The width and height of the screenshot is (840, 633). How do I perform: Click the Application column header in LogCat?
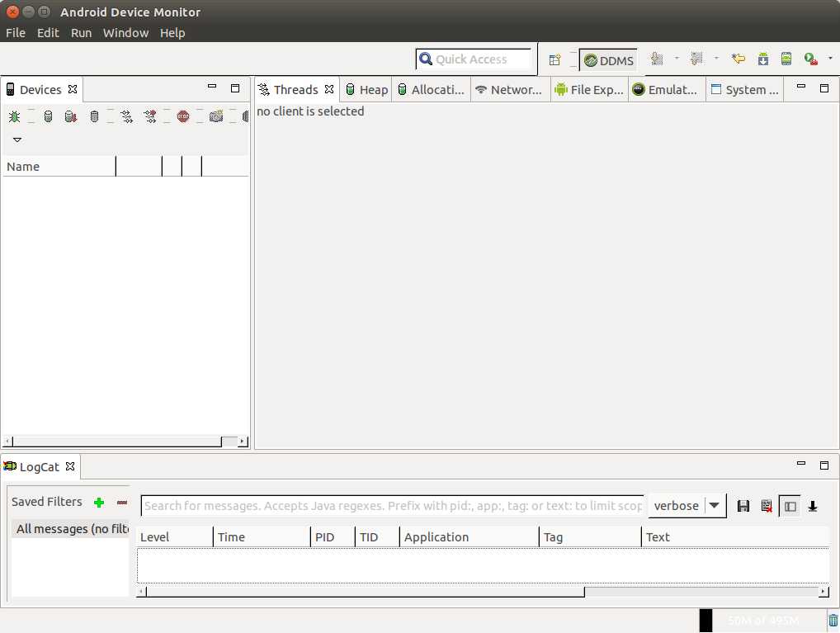click(x=470, y=537)
